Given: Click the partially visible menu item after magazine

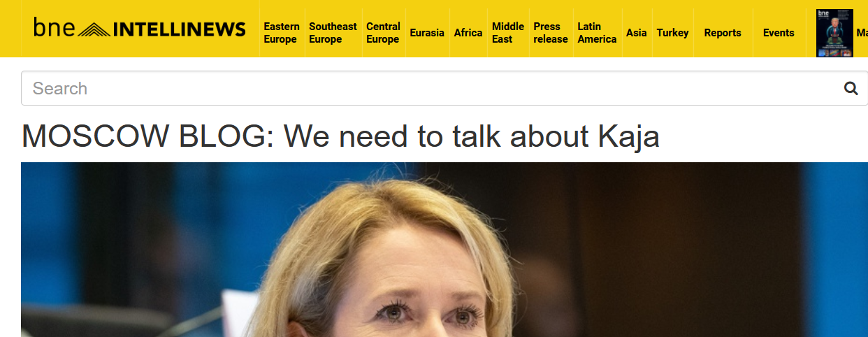Looking at the screenshot, I should 862,33.
